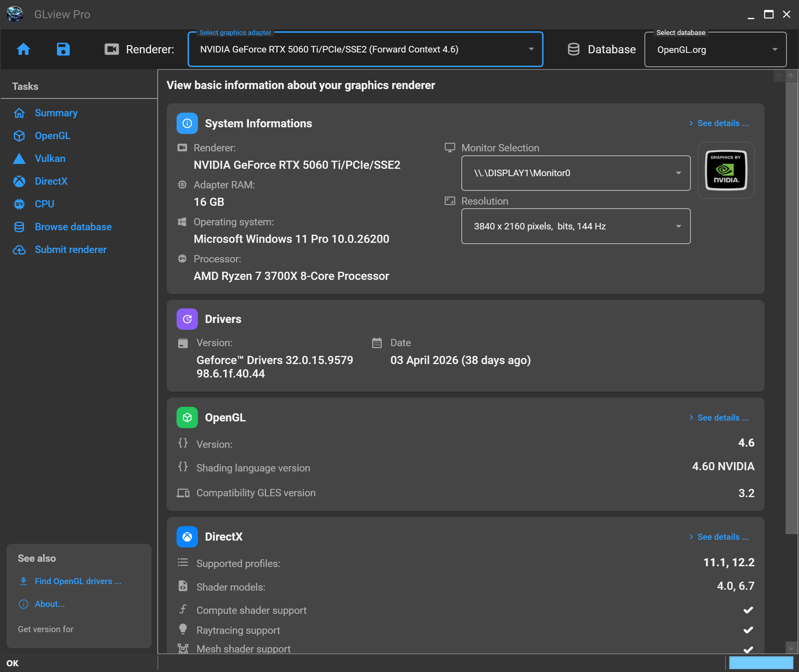The width and height of the screenshot is (799, 672).
Task: Click the Mesh shader support icon
Action: point(183,648)
